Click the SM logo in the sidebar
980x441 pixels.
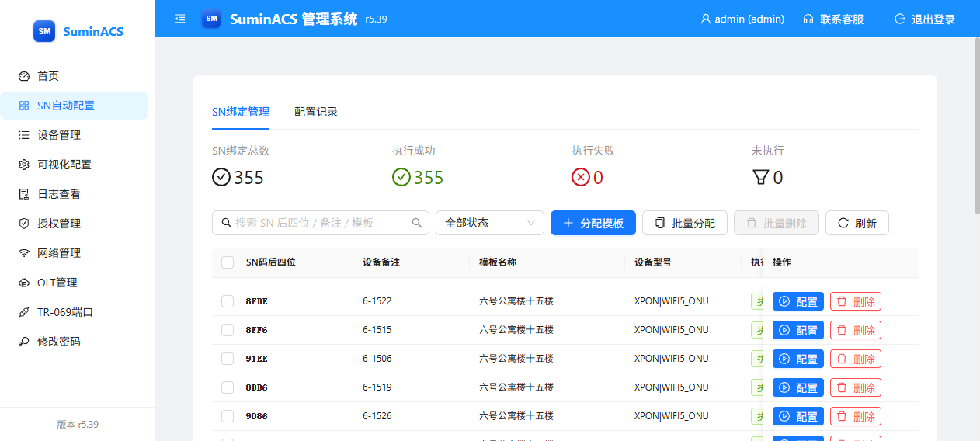(44, 31)
